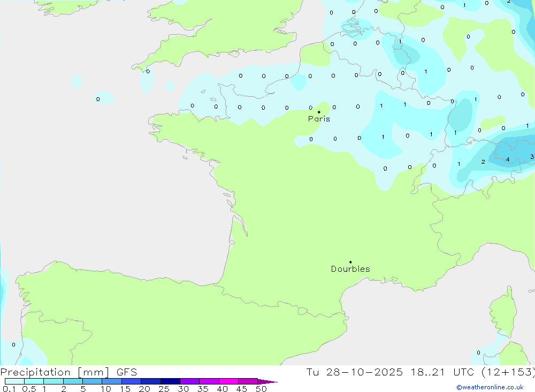Click the '(12+153)' forecast offset text
The height and width of the screenshot is (392, 535).
click(508, 372)
